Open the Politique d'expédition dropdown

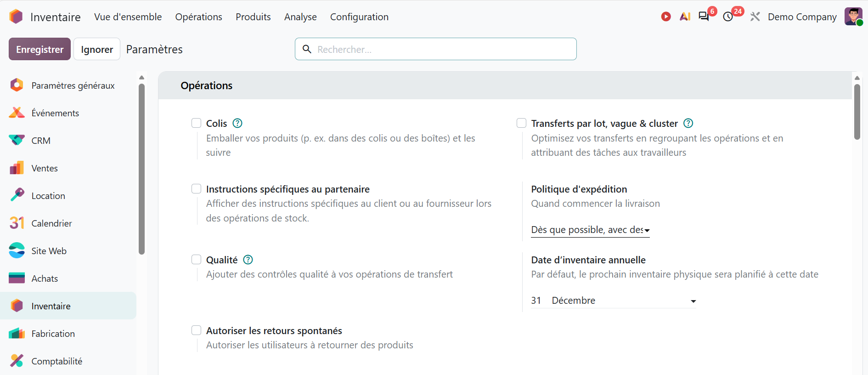point(590,230)
